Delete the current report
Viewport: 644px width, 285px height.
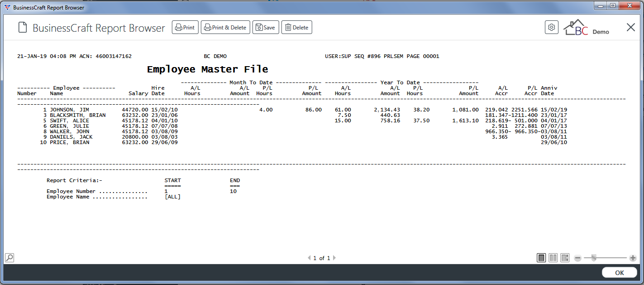point(297,28)
